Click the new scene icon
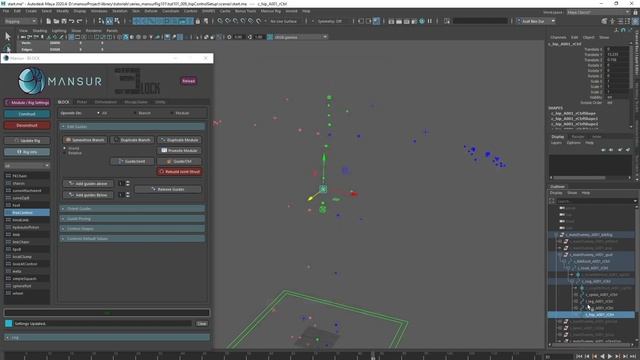Image resolution: width=640 pixels, height=360 pixels. click(x=49, y=21)
